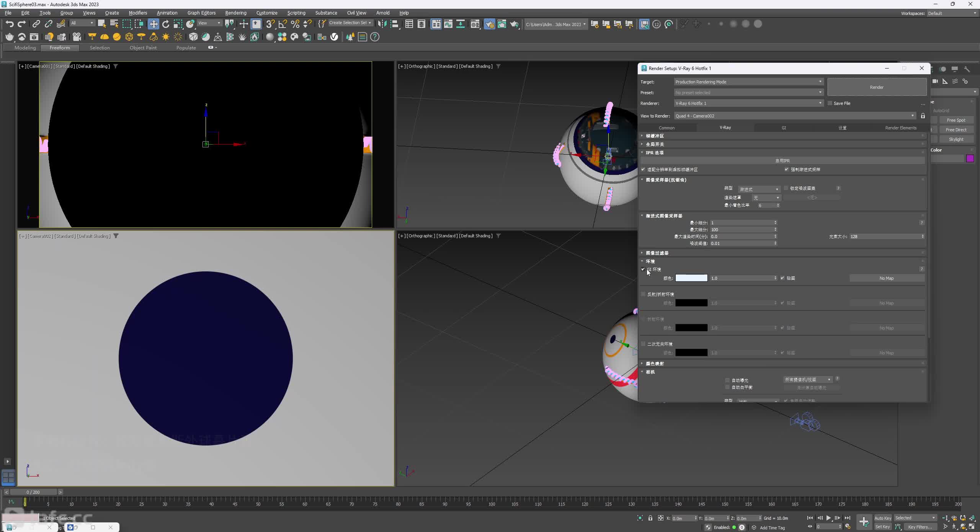Viewport: 980px width, 532px height.
Task: Click the 最大细分 input field
Action: point(743,230)
